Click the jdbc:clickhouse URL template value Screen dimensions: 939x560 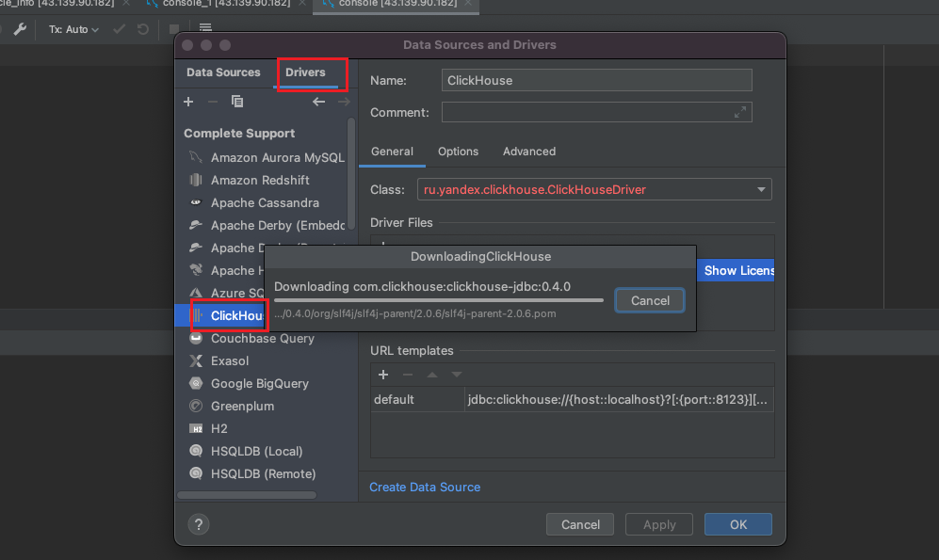619,400
